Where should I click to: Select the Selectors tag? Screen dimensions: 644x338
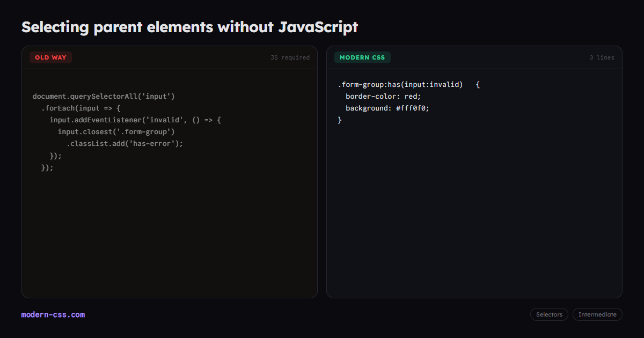point(549,314)
